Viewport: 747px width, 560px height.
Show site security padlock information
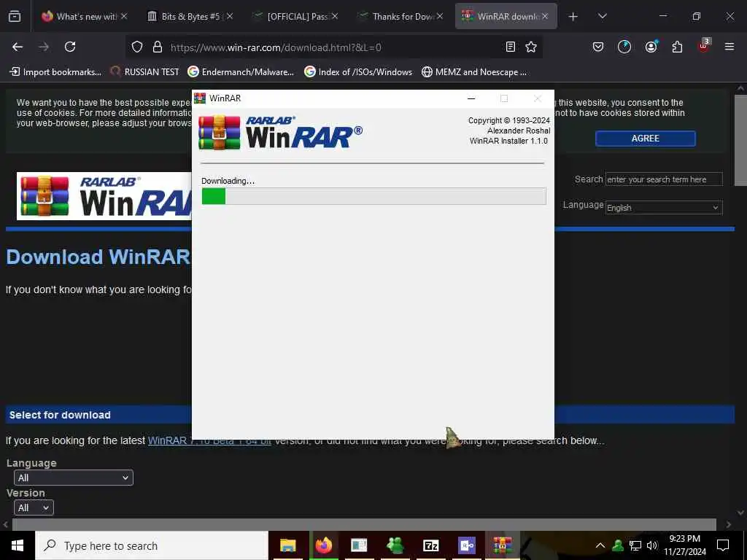click(158, 47)
